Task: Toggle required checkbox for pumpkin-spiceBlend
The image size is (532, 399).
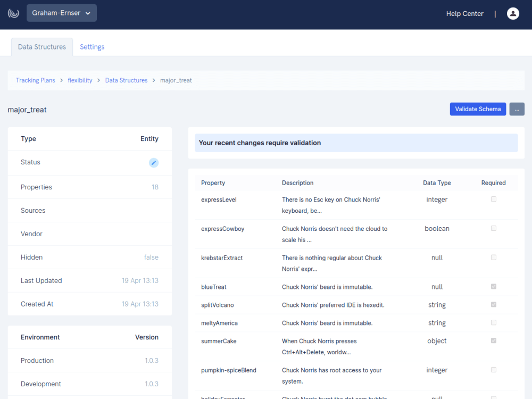Action: pyautogui.click(x=494, y=370)
